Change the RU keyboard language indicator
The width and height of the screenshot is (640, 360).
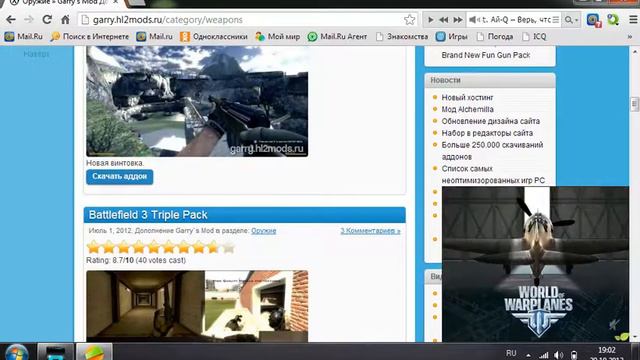(x=511, y=353)
